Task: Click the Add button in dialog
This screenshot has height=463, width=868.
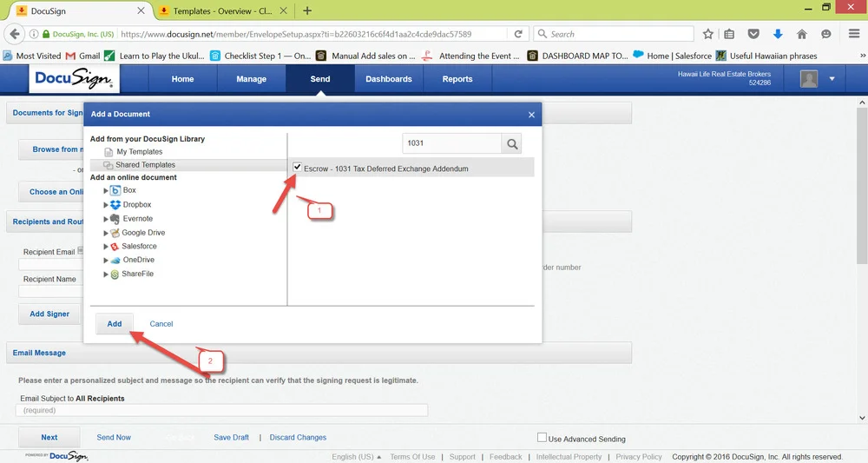Action: click(x=115, y=324)
